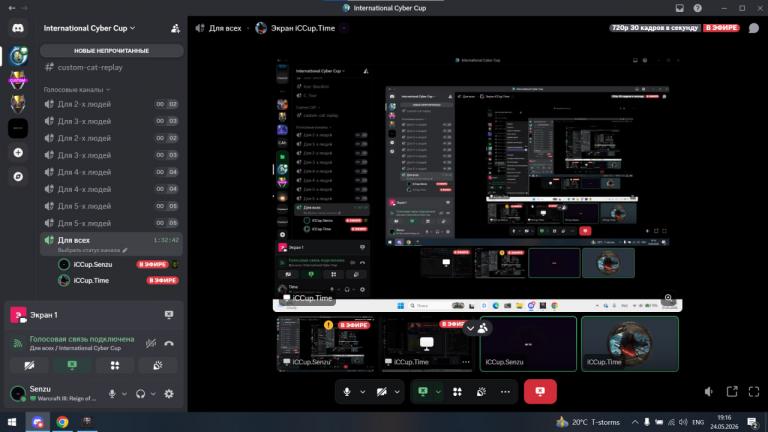The image size is (768, 432).
Task: Open server discovery via the compass icon
Action: (x=18, y=177)
